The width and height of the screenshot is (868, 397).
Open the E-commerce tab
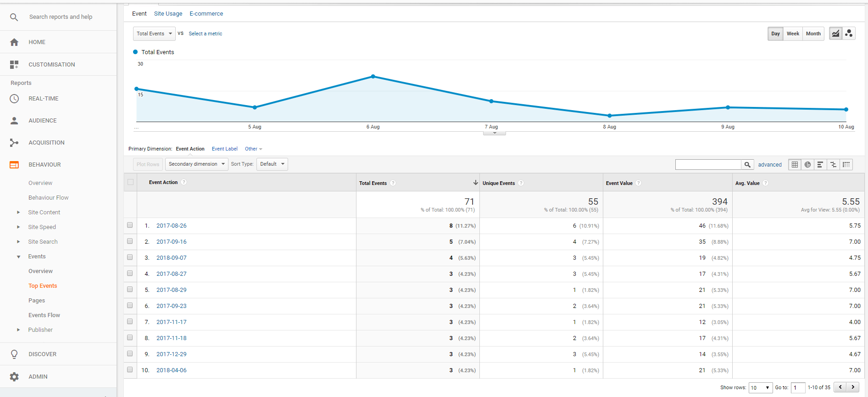206,14
